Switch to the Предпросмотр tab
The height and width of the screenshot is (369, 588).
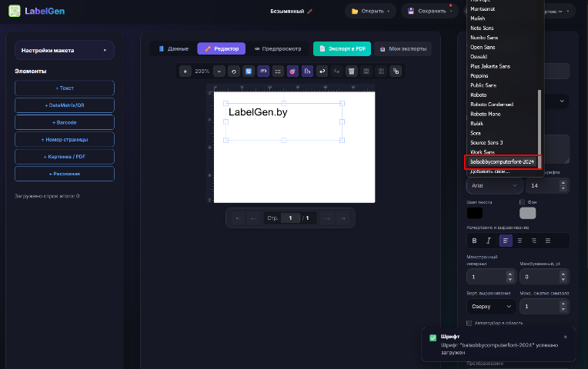pyautogui.click(x=278, y=48)
